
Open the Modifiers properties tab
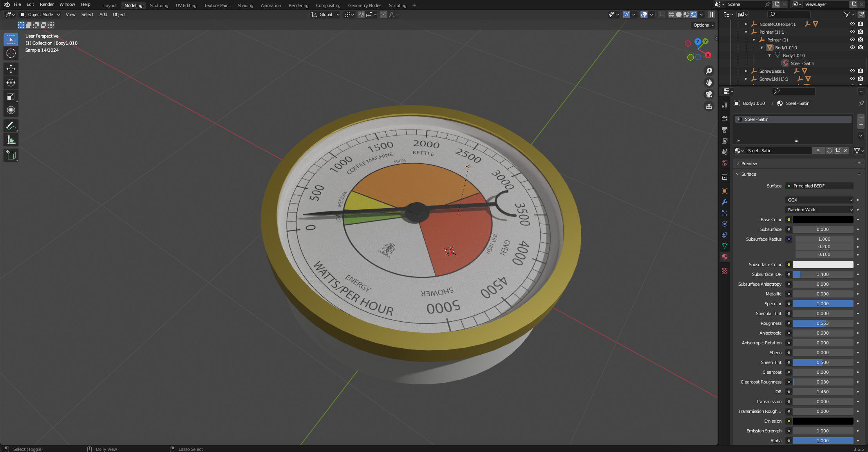point(725,202)
